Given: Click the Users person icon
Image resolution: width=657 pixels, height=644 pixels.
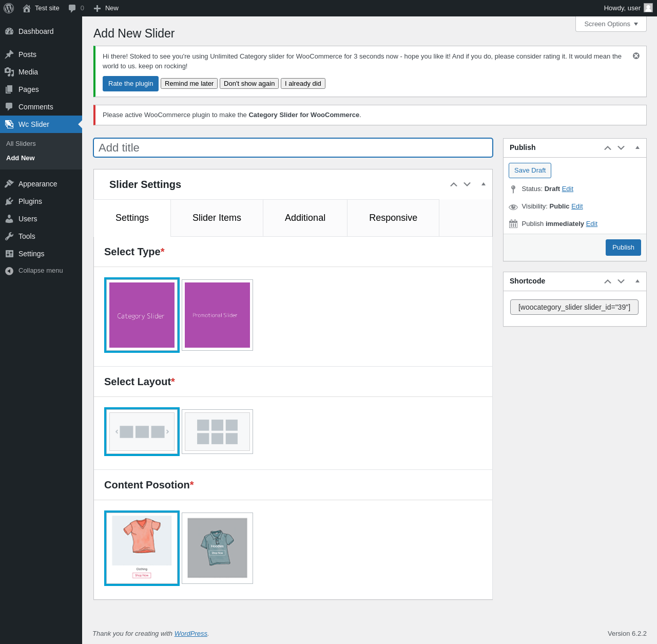Looking at the screenshot, I should pos(9,219).
